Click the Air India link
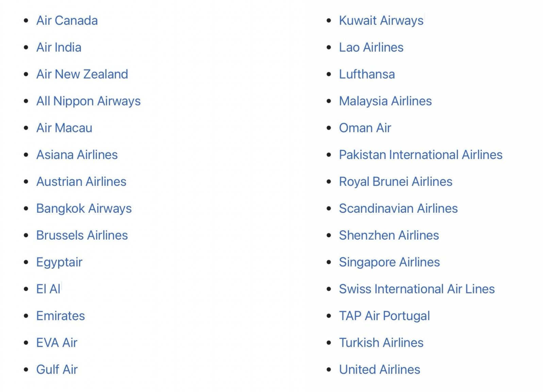543x392 pixels. (x=59, y=47)
